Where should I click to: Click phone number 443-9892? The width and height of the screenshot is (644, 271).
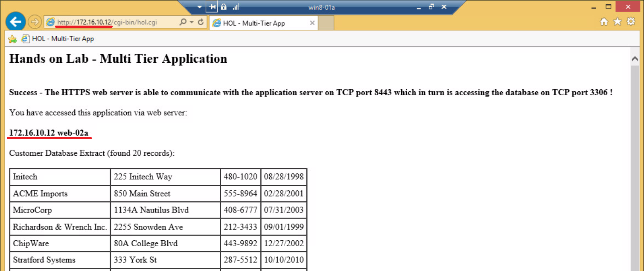tap(241, 244)
